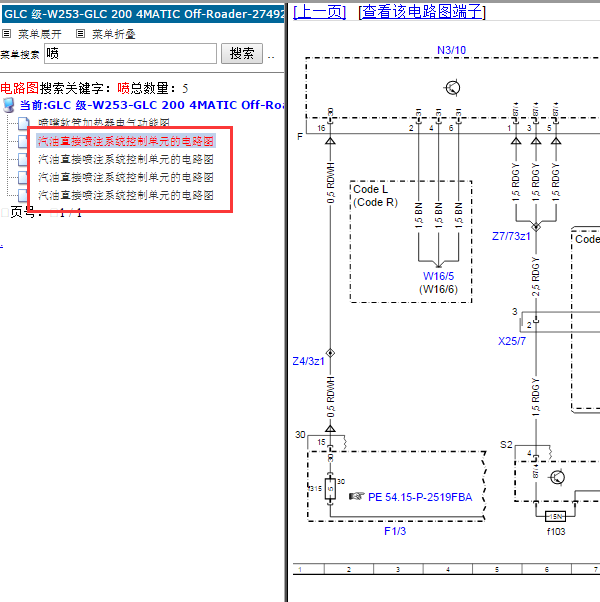Click the 菜单折叠 collapse-menu icon
Viewport: 600px width, 602px height.
pos(80,34)
